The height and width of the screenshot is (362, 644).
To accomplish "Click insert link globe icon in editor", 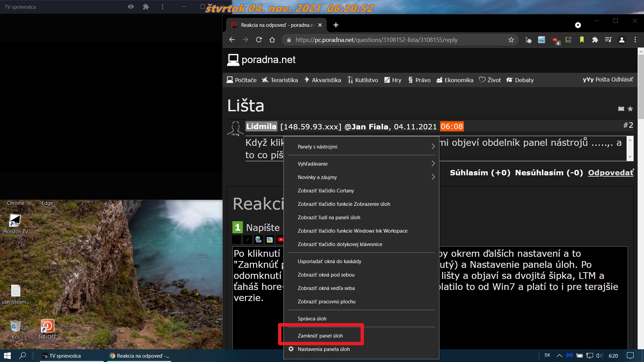I will [258, 239].
